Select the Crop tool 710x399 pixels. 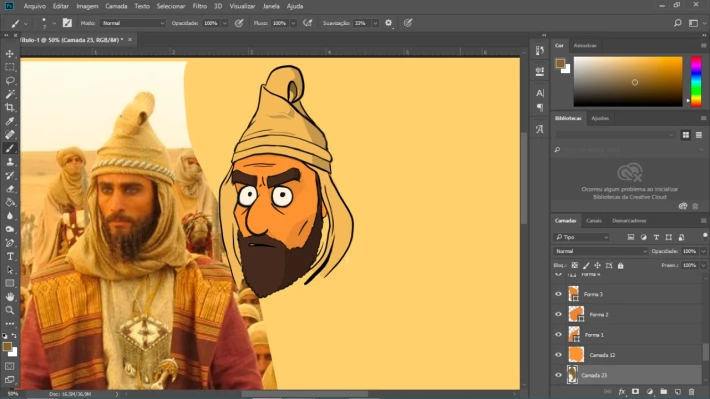[10, 108]
